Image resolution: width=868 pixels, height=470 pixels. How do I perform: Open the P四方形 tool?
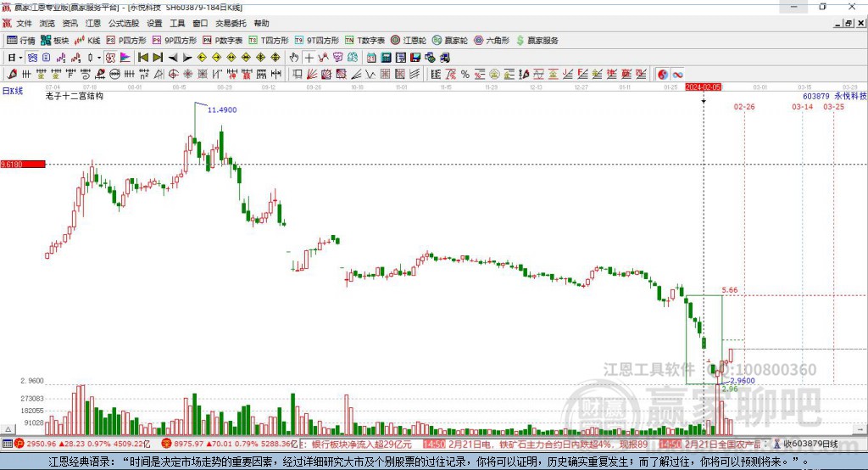(x=126, y=41)
